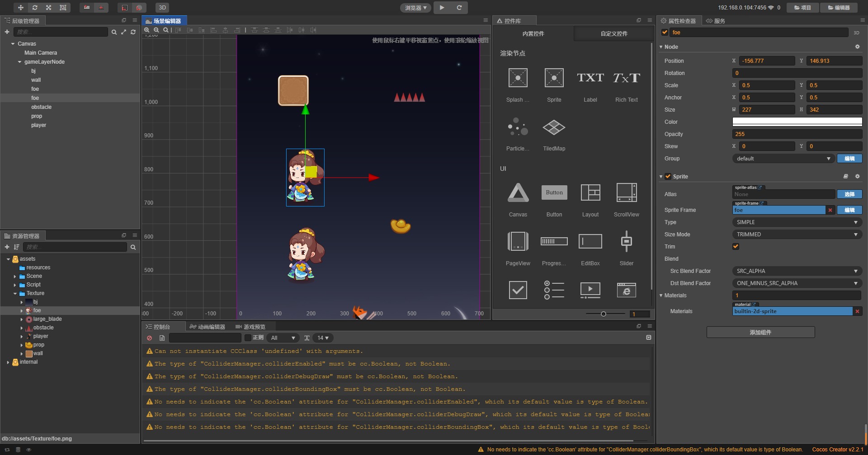Pick the Canvas UI control
This screenshot has height=455, width=868.
(518, 200)
